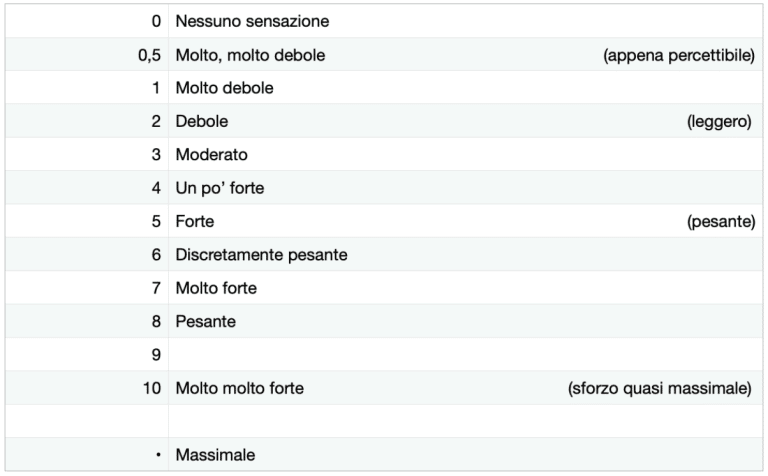768x476 pixels.
Task: Click the bullet point beside Massimale
Action: (x=157, y=455)
